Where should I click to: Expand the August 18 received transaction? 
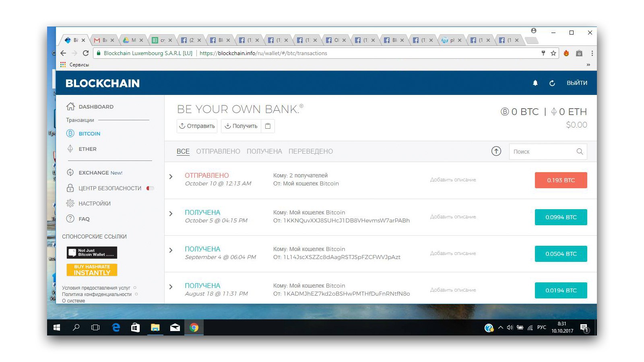click(x=171, y=287)
